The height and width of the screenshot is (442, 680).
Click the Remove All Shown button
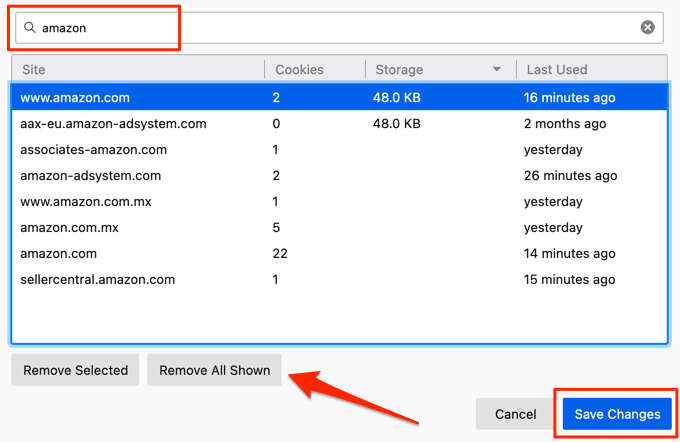215,370
